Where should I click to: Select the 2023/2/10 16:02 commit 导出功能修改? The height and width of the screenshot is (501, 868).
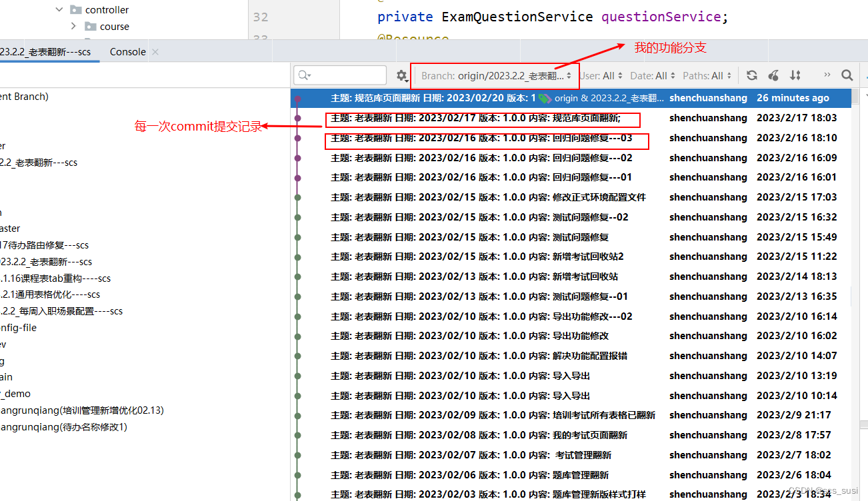[x=571, y=336]
